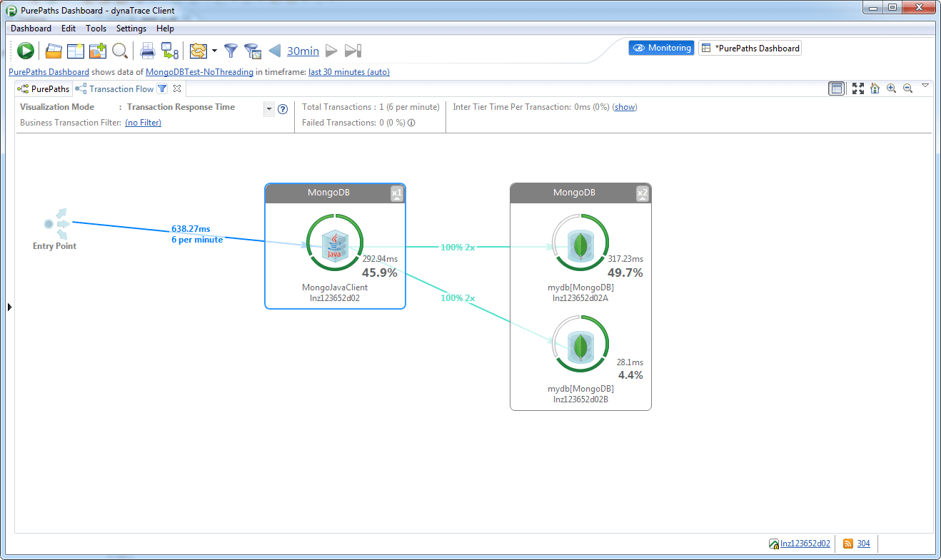Screen dimensions: 941x560
Task: Click the Failed Transactions info icon
Action: (412, 123)
